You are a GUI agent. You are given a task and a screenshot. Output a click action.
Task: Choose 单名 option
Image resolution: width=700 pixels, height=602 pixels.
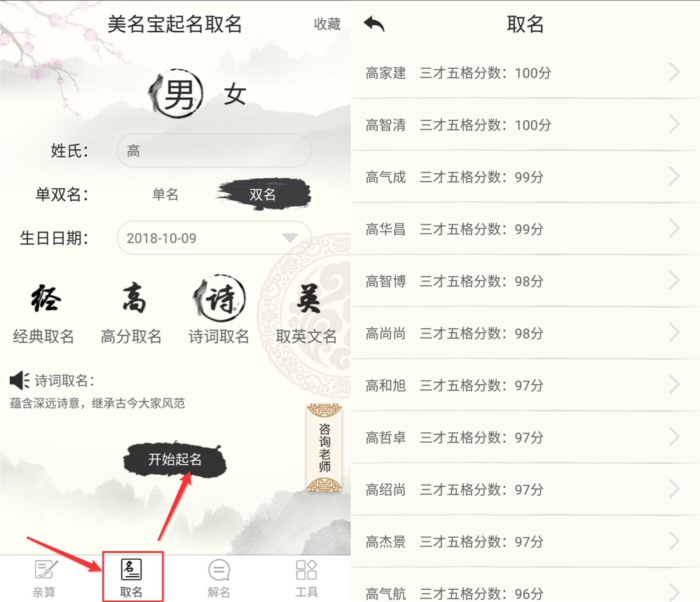[x=165, y=195]
